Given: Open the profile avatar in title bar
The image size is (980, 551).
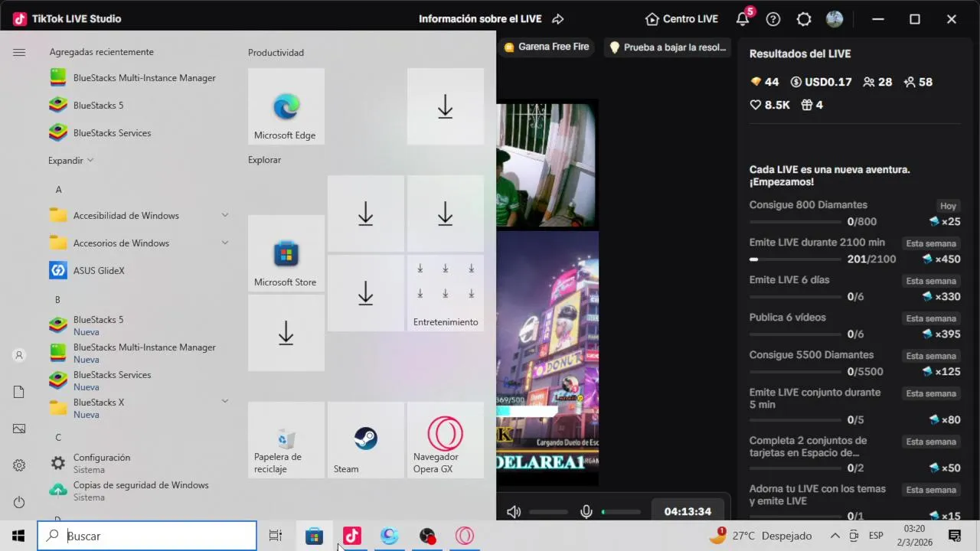Looking at the screenshot, I should 835,19.
